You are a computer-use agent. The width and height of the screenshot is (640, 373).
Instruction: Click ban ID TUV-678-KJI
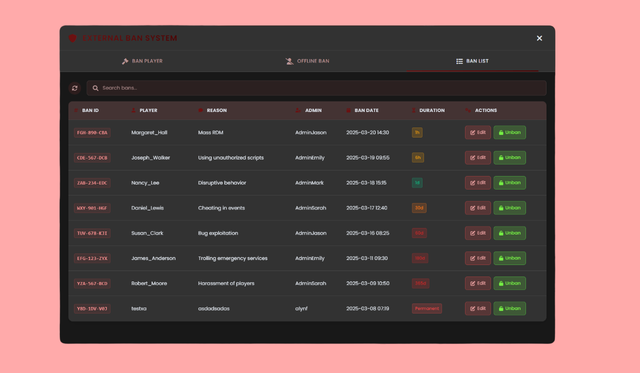(92, 233)
